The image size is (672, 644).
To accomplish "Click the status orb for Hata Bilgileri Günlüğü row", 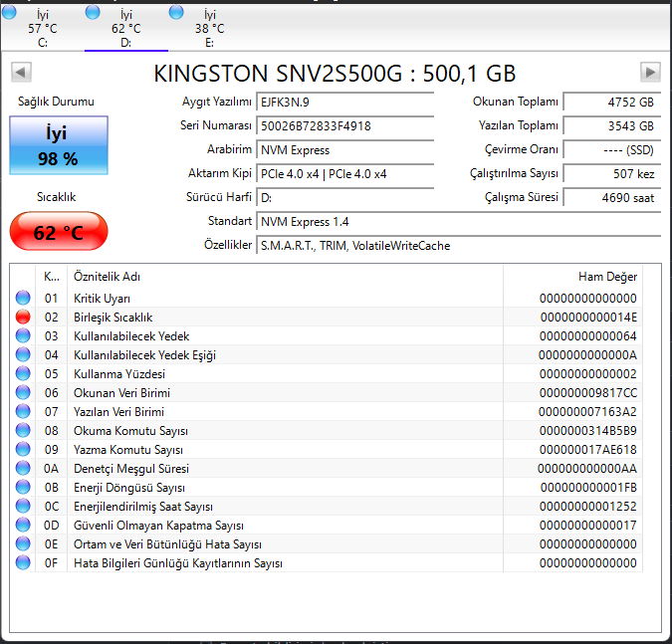I will [23, 562].
